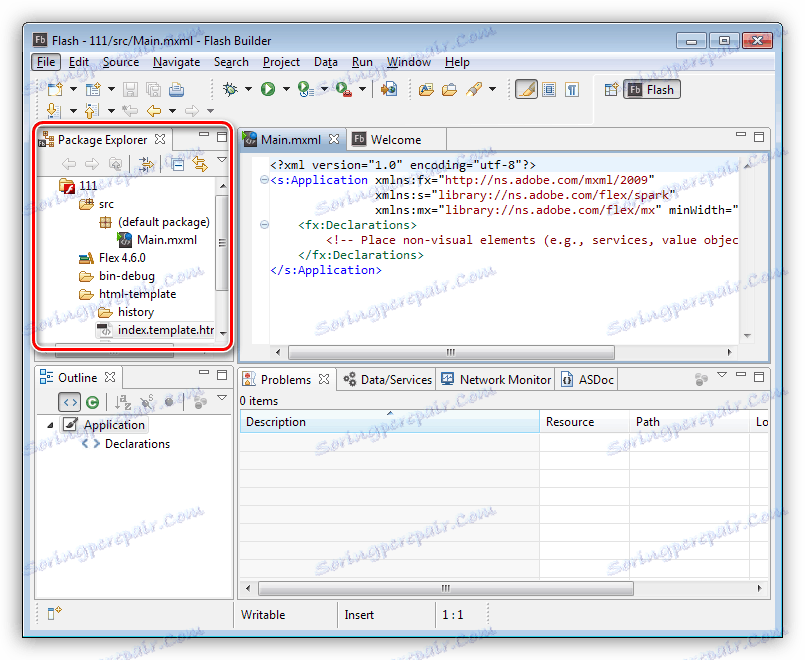Open dropdown beside highlighter search icon

492,89
